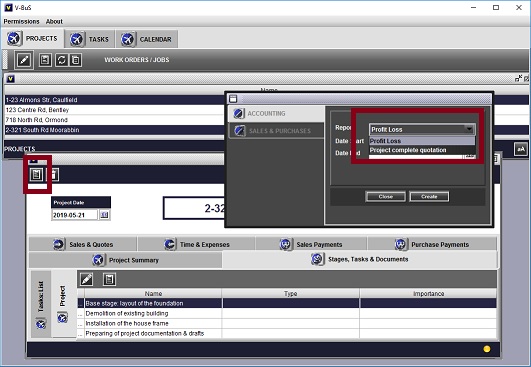
Task: Click the pencil edit icon above the tasks table
Action: coord(86,279)
